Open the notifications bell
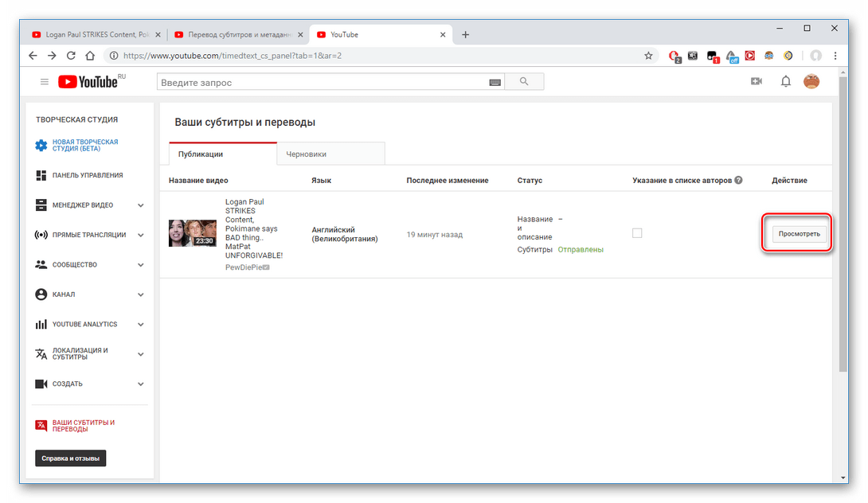Image resolution: width=868 pixels, height=503 pixels. tap(785, 81)
